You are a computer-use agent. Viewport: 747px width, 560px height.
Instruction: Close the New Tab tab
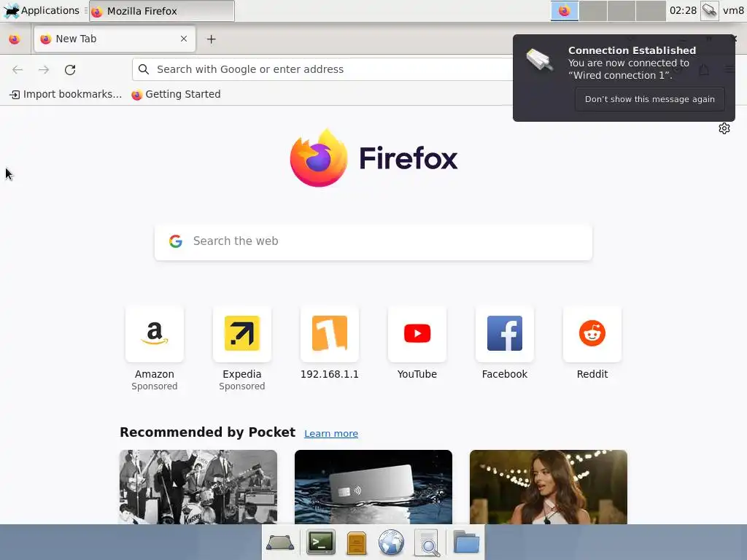pos(184,39)
